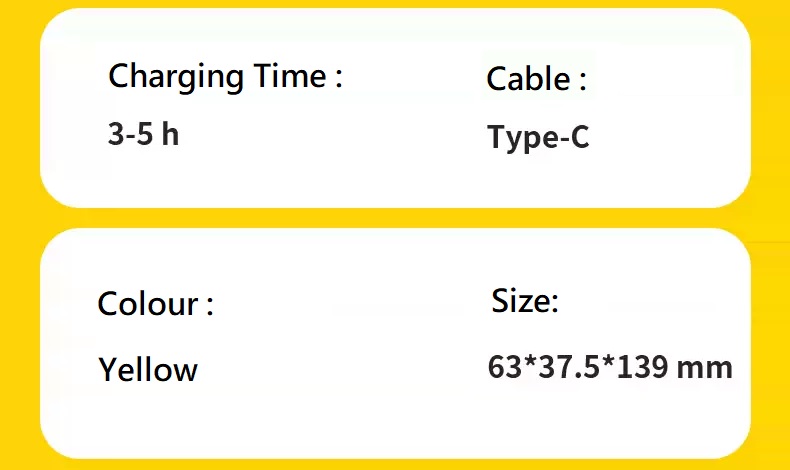Image resolution: width=790 pixels, height=470 pixels.
Task: Click the Cable label
Action: click(x=537, y=79)
